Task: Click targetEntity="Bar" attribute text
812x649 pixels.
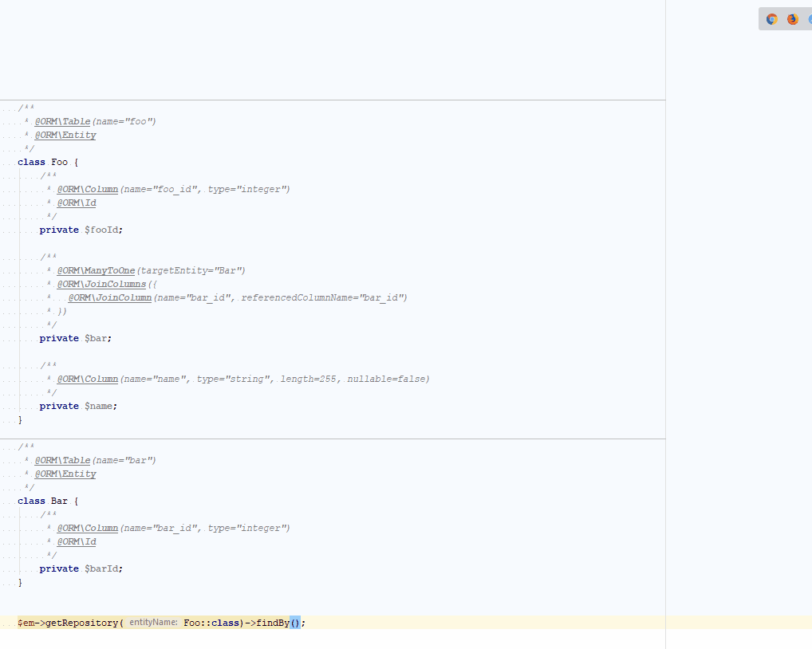Action: point(191,270)
